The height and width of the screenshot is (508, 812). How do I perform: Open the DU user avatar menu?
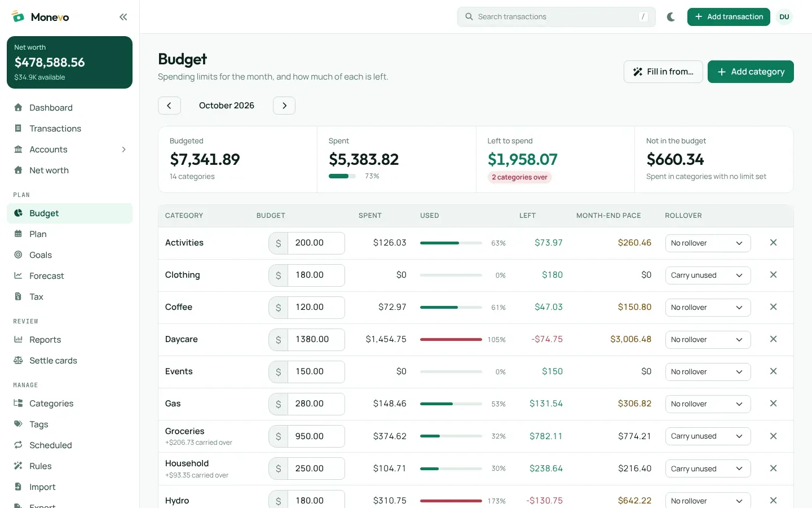[x=784, y=17]
